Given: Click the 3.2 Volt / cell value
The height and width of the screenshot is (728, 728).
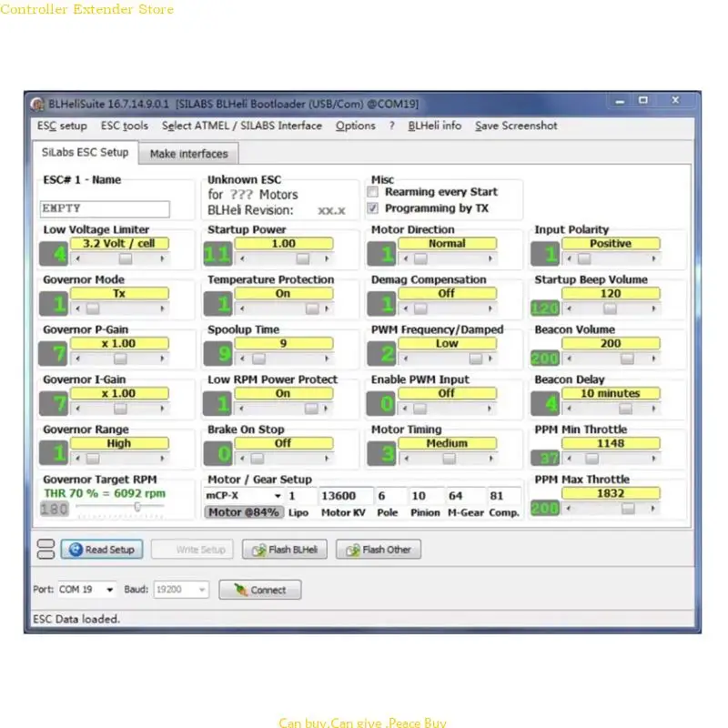Looking at the screenshot, I should coord(119,243).
